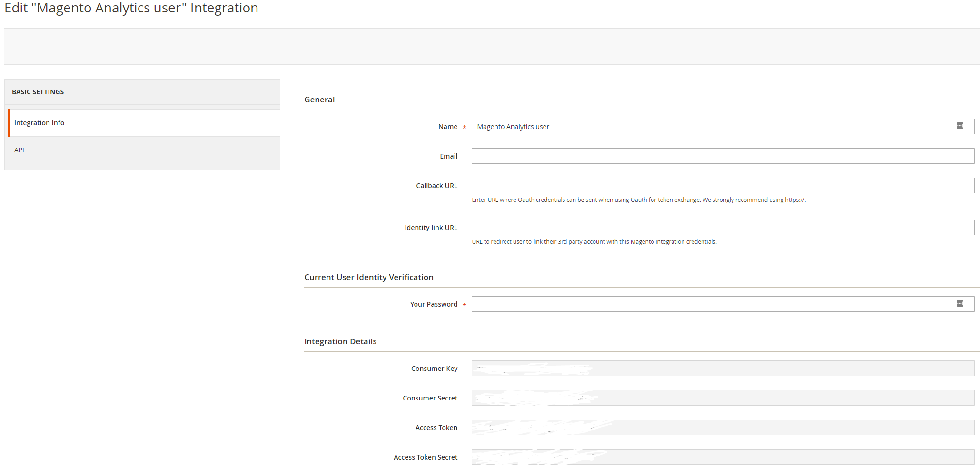
Task: Click the Your Password input field
Action: point(666,304)
